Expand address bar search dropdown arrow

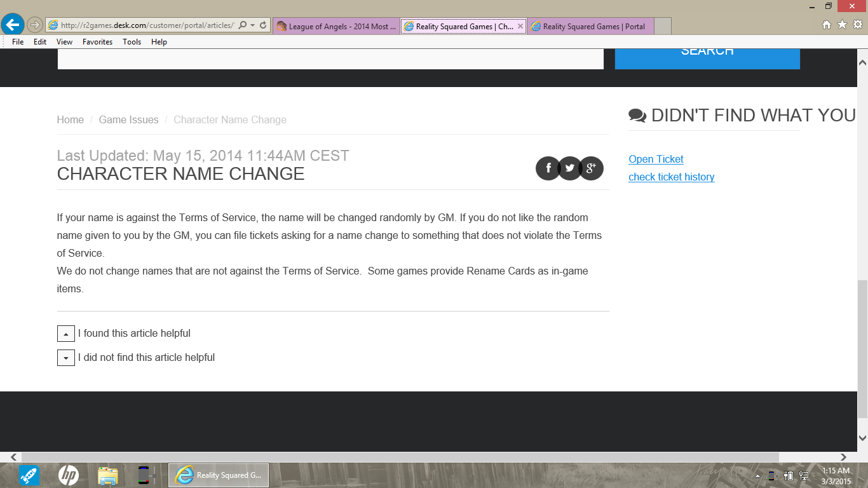tap(253, 25)
